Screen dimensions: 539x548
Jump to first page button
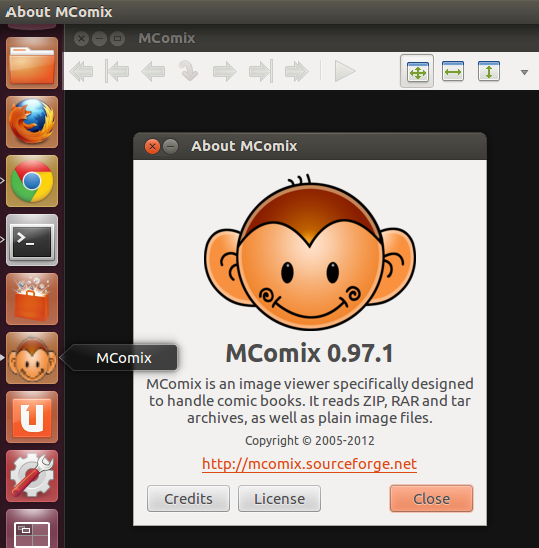[117, 71]
